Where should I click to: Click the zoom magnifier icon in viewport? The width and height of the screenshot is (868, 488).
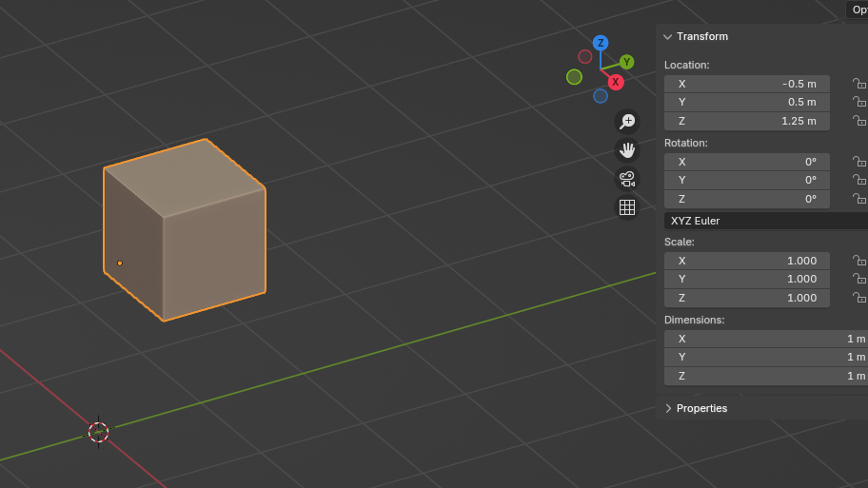click(x=627, y=121)
